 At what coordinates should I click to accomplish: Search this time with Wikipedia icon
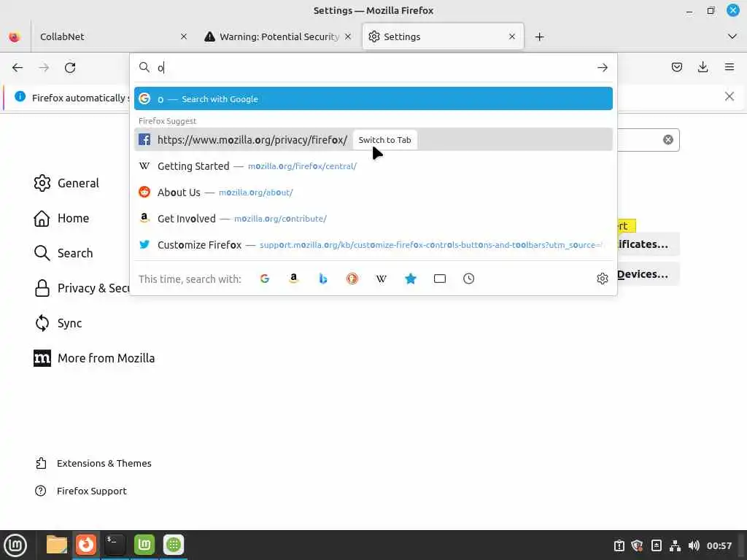pyautogui.click(x=381, y=279)
